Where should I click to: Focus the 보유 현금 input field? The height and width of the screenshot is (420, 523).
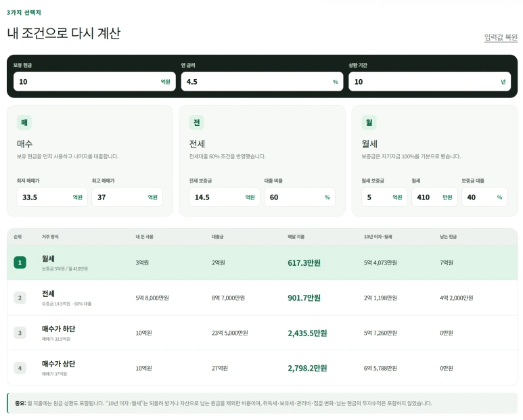(x=95, y=82)
